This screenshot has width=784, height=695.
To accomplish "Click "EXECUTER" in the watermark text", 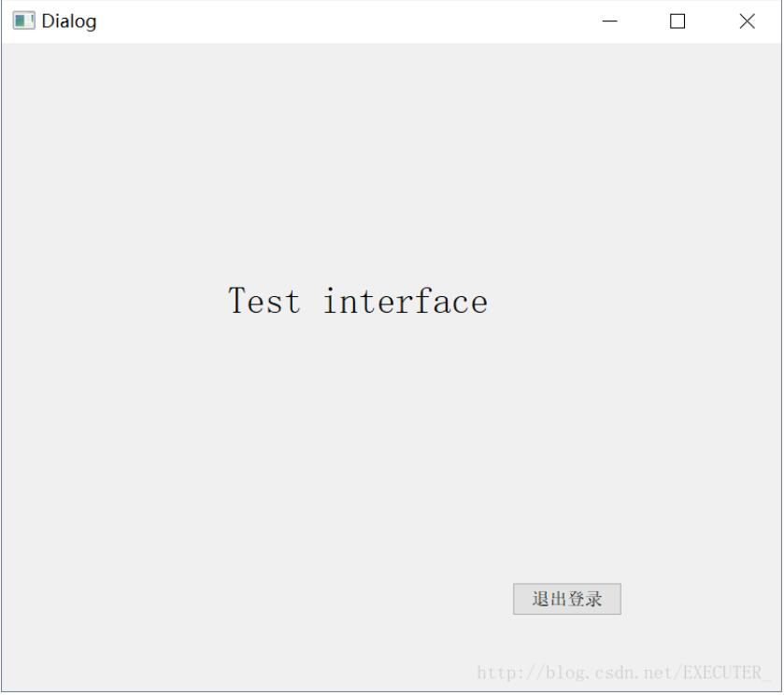I will [722, 674].
